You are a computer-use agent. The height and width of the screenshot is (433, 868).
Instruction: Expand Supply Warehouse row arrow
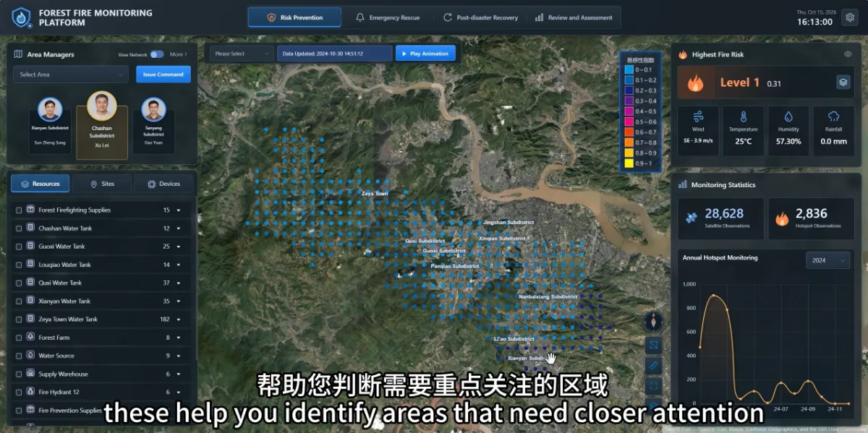coord(179,374)
